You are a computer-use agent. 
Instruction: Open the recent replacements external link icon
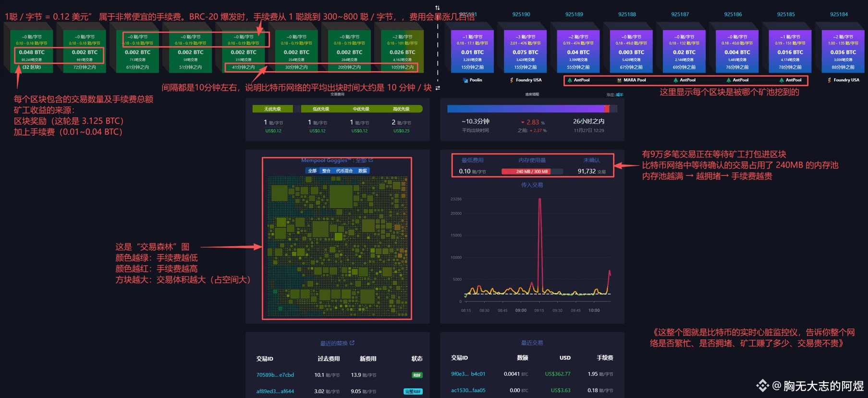point(352,343)
